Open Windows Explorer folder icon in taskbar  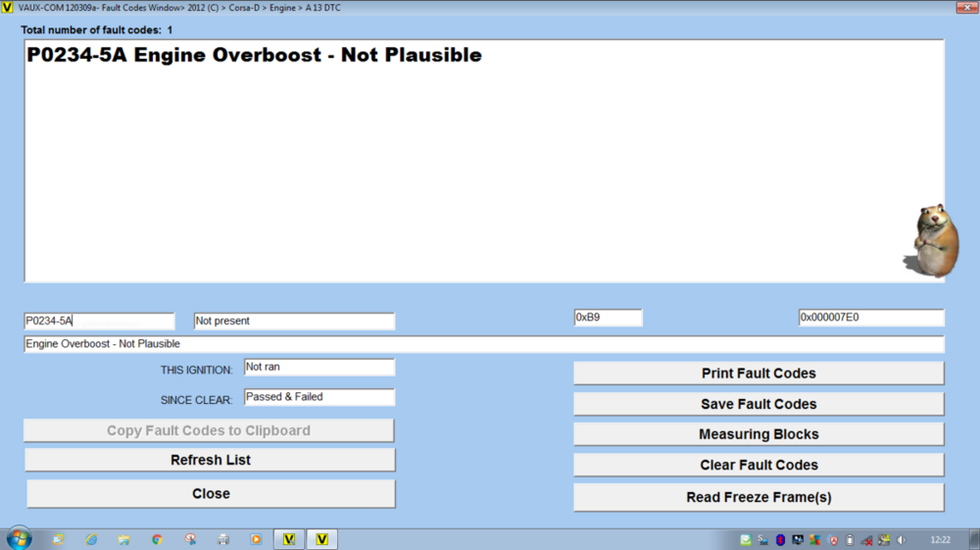pos(124,539)
